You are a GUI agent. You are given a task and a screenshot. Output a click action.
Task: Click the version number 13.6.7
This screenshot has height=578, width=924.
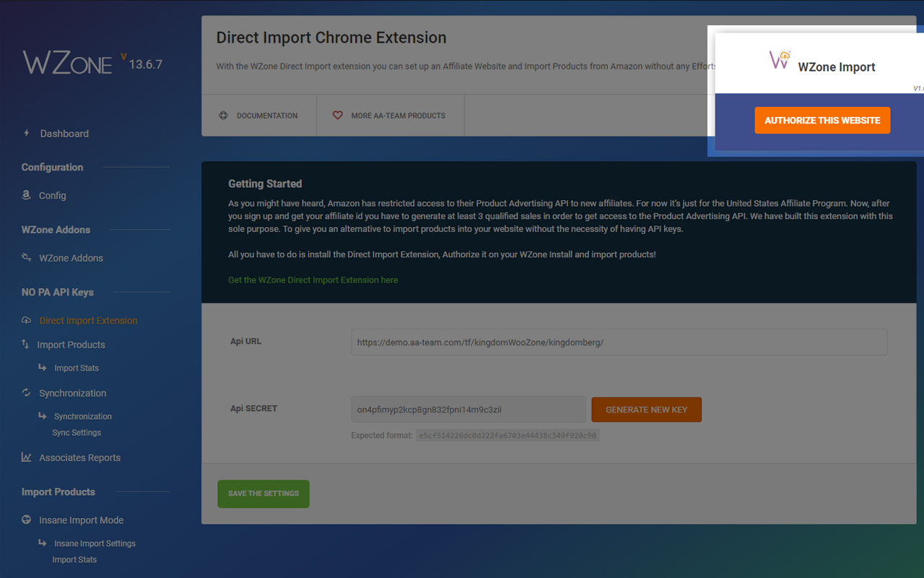[145, 64]
